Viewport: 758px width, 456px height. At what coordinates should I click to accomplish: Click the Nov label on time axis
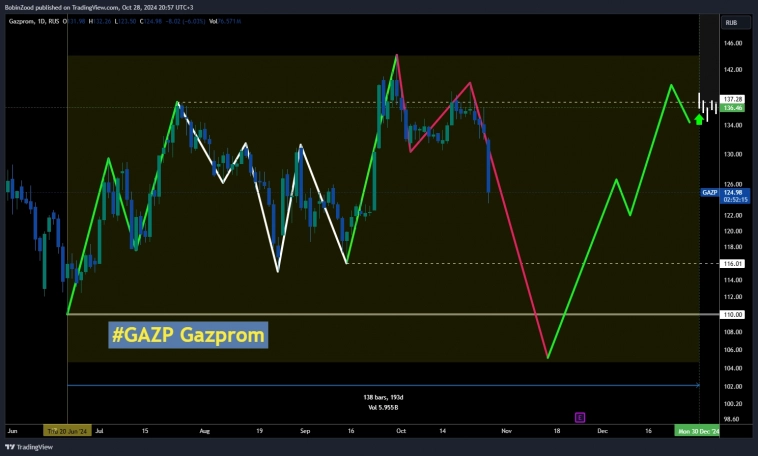506,430
